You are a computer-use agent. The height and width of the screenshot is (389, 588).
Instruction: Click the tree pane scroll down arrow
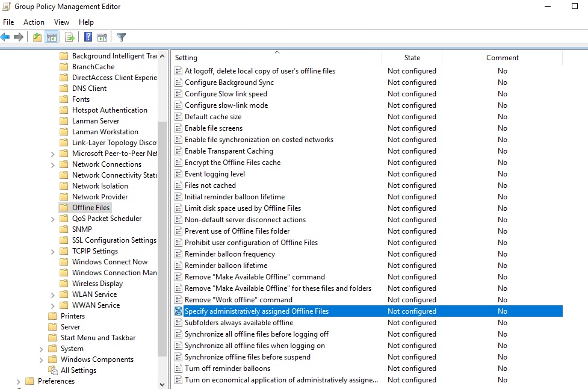pyautogui.click(x=162, y=385)
